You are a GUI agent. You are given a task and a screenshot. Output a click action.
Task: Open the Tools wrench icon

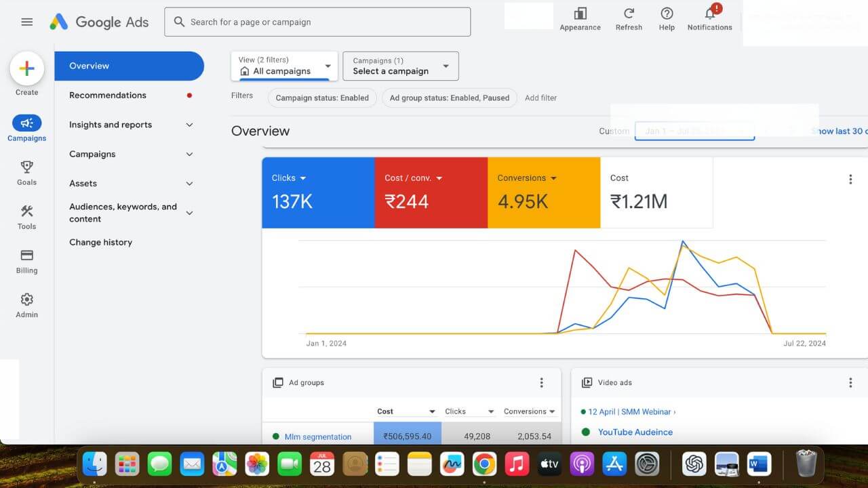[27, 211]
